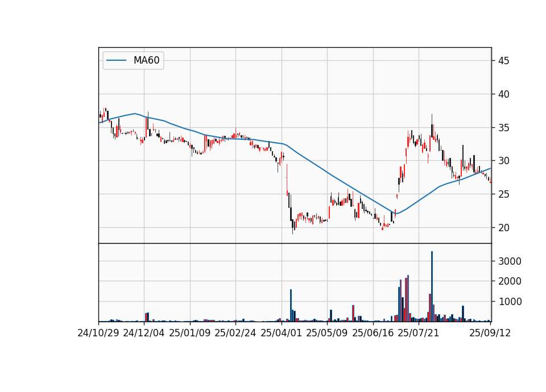Click the 25/07/21 date label
546x392 pixels.
[x=419, y=333]
